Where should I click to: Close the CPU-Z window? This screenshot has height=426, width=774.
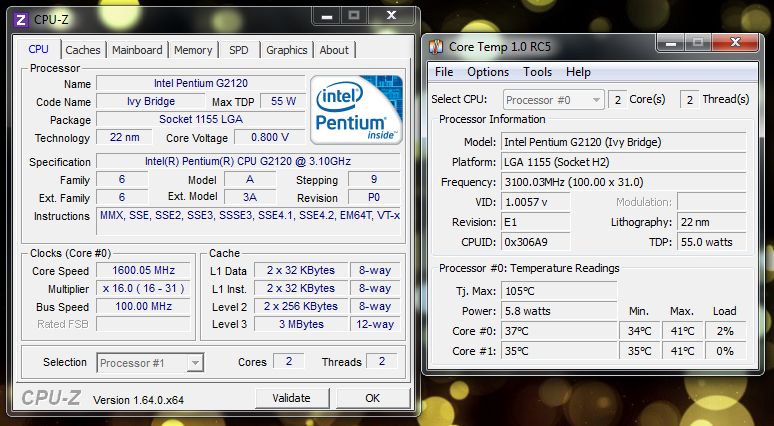(391, 16)
